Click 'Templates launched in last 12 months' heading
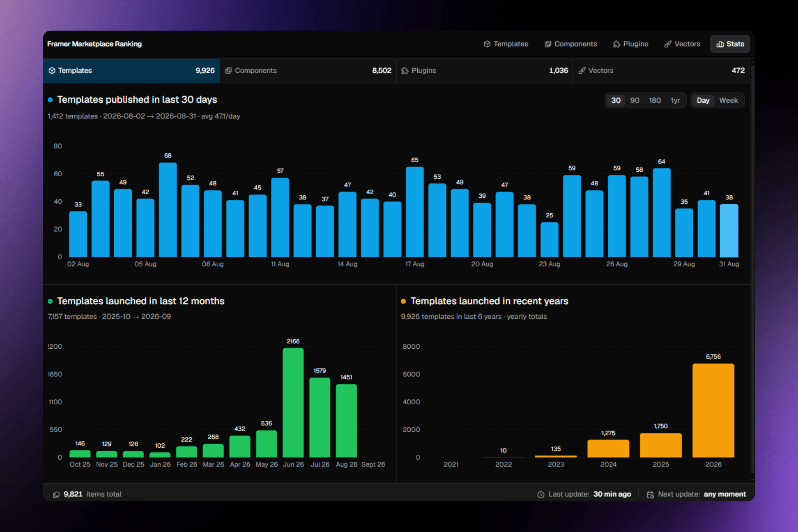 coord(140,301)
